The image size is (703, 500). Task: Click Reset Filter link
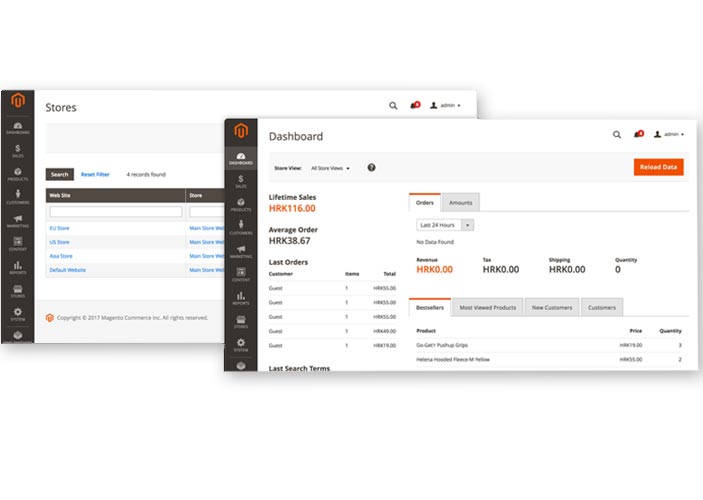pos(95,174)
